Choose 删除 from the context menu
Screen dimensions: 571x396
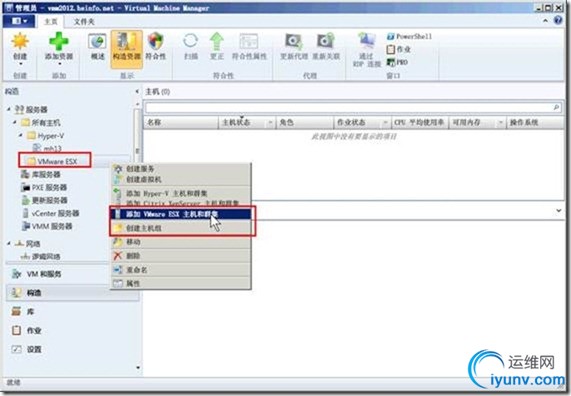click(180, 256)
